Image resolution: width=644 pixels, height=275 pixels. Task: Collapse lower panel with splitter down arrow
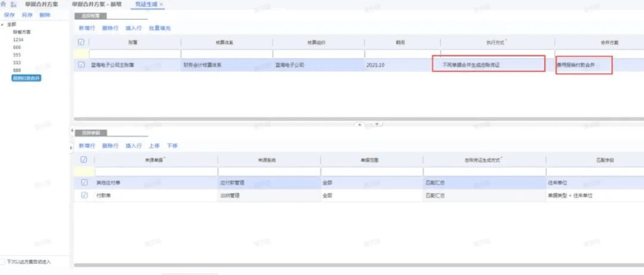[377, 124]
